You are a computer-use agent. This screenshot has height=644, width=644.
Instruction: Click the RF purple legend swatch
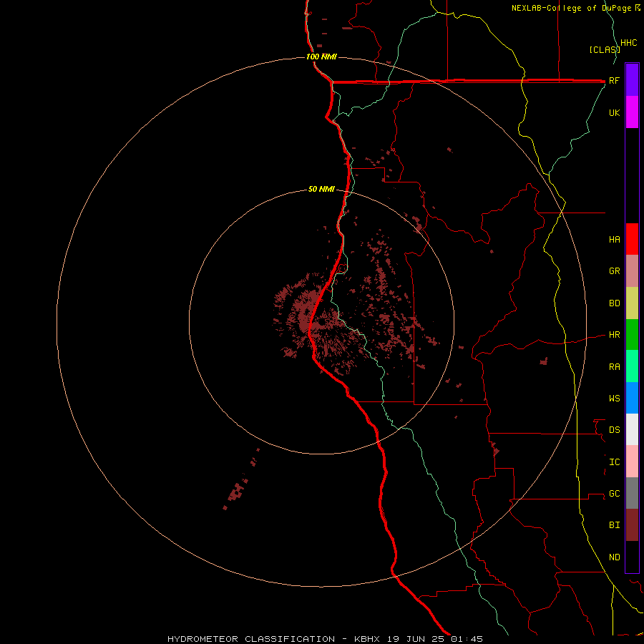(632, 80)
